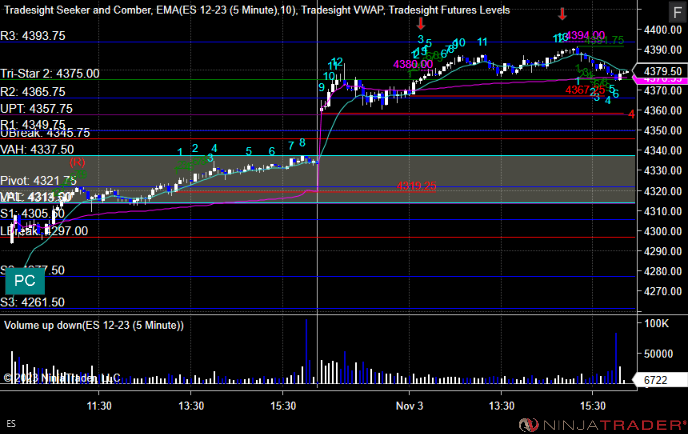Click the 4360.00 price axis label

663,111
